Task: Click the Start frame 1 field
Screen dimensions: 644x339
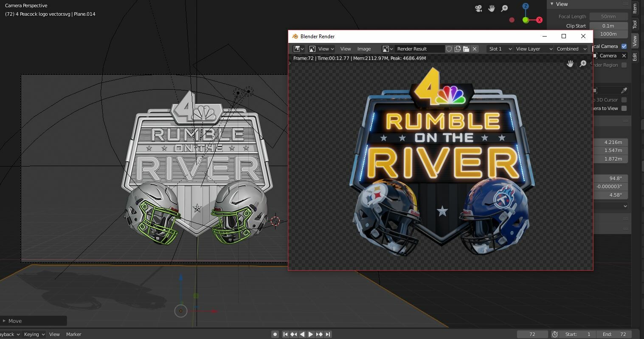Action: point(578,334)
